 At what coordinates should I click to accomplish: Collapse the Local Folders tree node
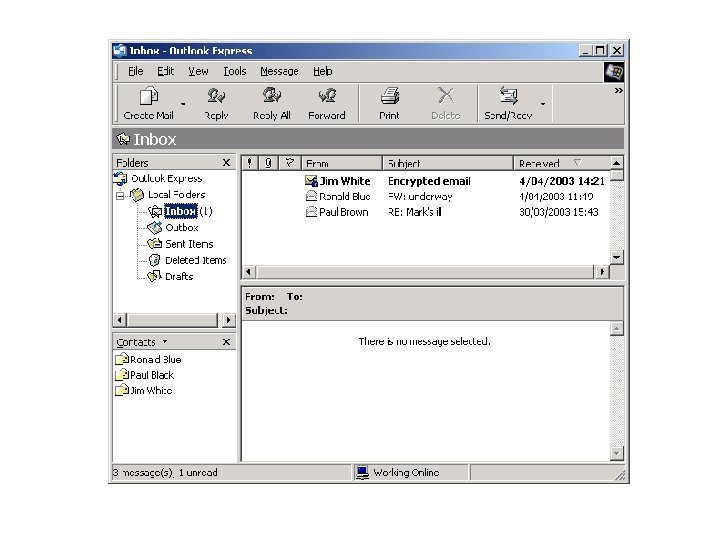pos(120,195)
